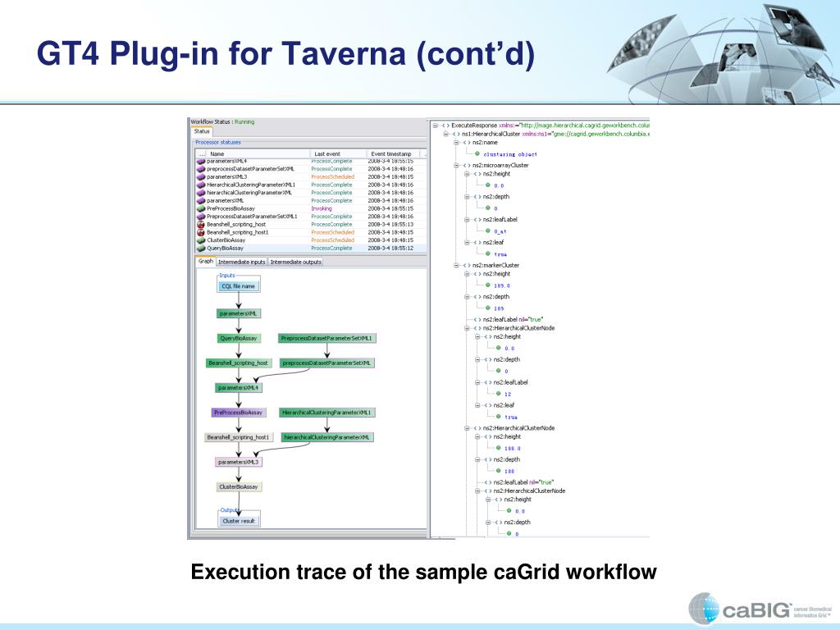This screenshot has height=630, width=840.
Task: Select the ClusterBioAssay node in the graph
Action: pos(239,487)
